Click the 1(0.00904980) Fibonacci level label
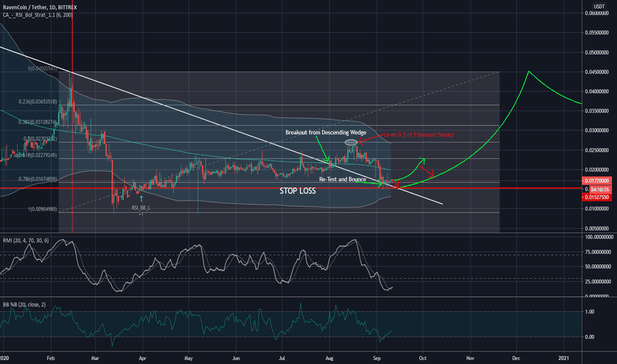 click(x=42, y=209)
